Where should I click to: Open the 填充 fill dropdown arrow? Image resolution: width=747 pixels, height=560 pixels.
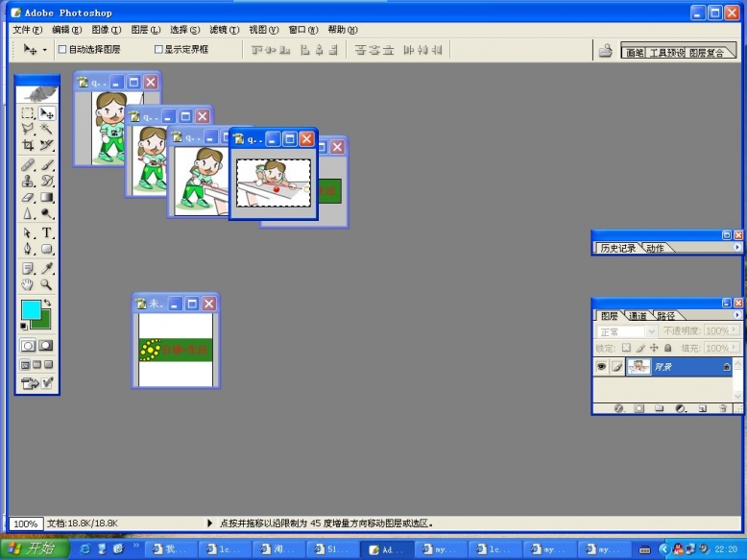point(735,348)
